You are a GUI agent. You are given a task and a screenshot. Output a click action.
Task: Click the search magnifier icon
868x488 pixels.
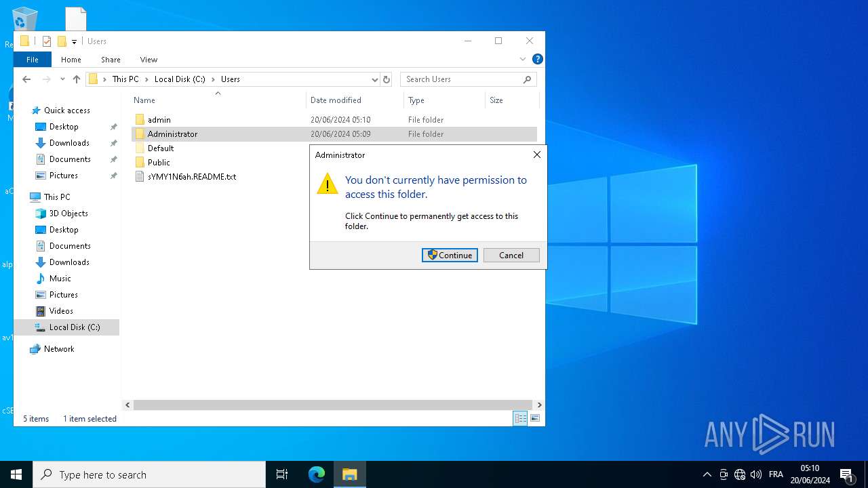pos(528,79)
